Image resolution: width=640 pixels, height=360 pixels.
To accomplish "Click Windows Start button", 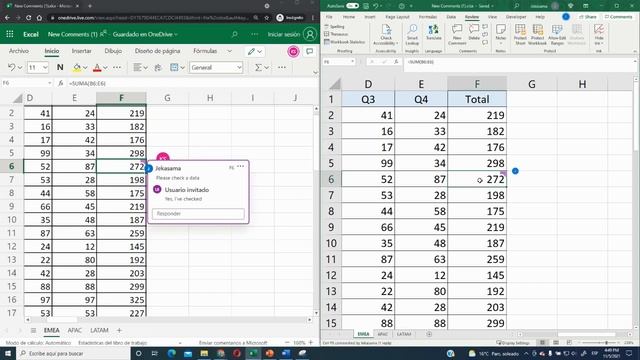I will click(x=8, y=353).
